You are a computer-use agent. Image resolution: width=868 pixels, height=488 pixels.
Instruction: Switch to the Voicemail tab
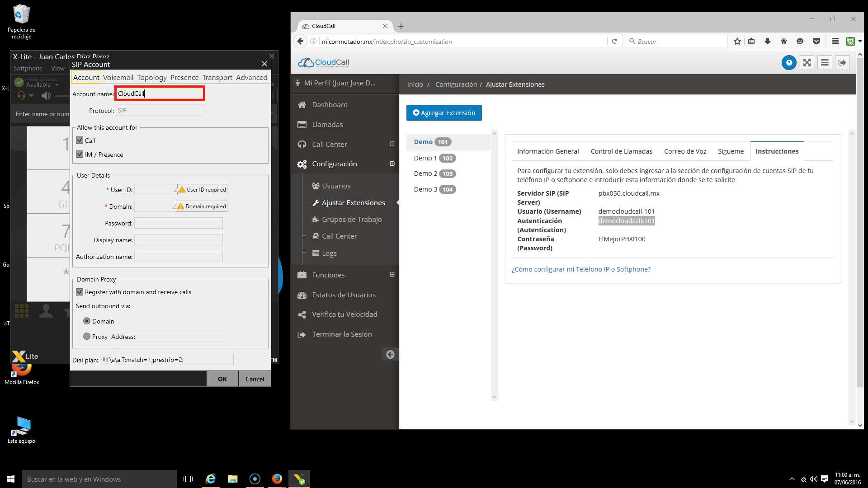click(x=118, y=78)
